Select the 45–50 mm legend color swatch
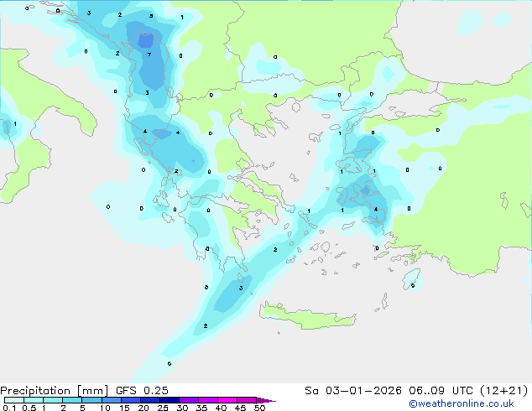The height and width of the screenshot is (411, 532). tap(247, 400)
